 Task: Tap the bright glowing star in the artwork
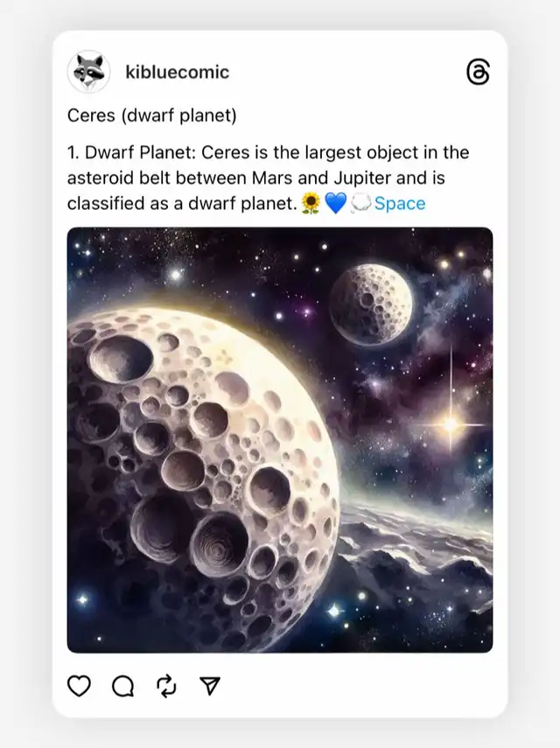pos(450,424)
